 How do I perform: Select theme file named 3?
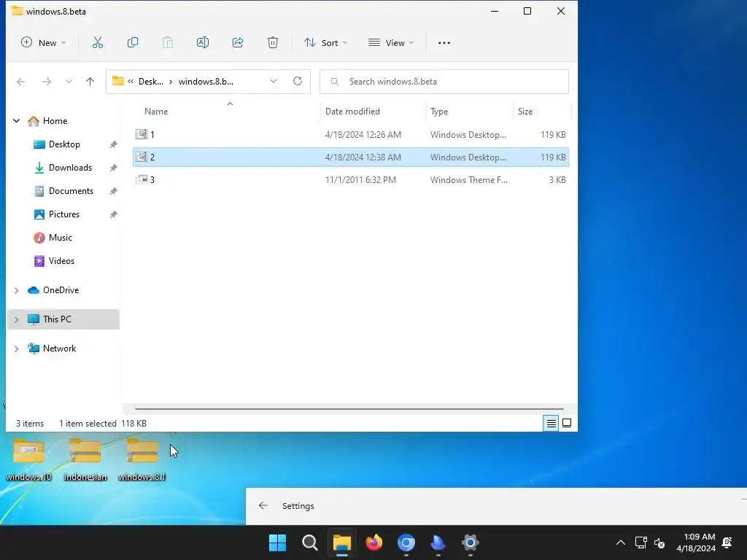coord(351,180)
